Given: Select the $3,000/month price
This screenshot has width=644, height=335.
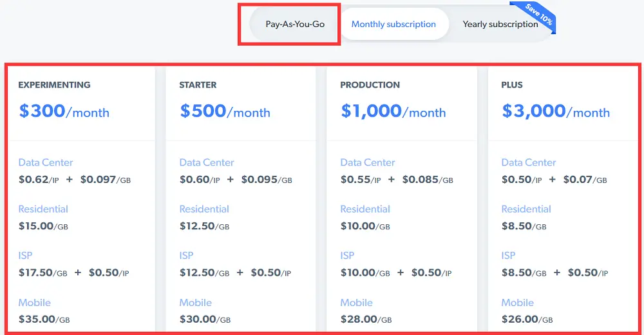Looking at the screenshot, I should pos(556,111).
